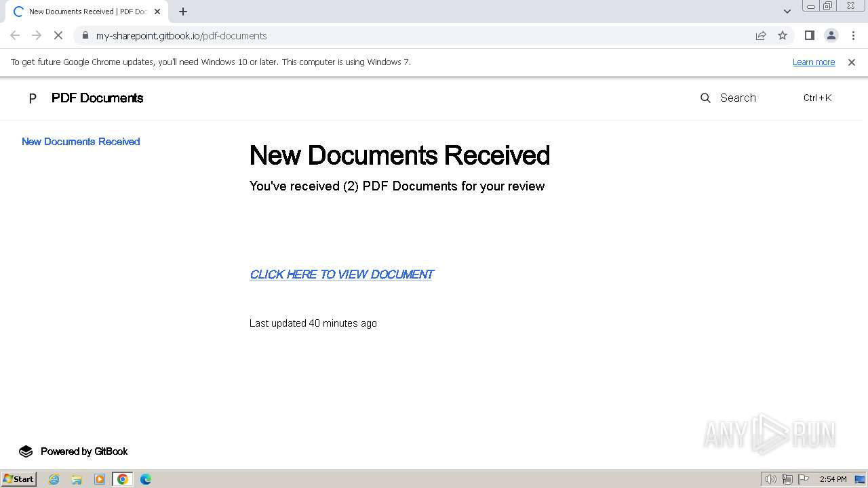Open the Learn more link

coord(814,62)
